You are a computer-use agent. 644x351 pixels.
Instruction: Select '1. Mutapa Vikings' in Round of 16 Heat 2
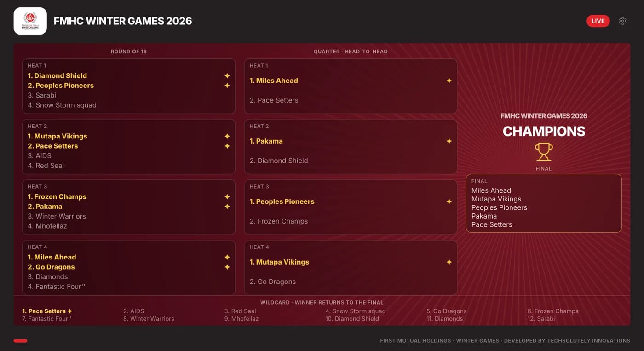pyautogui.click(x=57, y=136)
